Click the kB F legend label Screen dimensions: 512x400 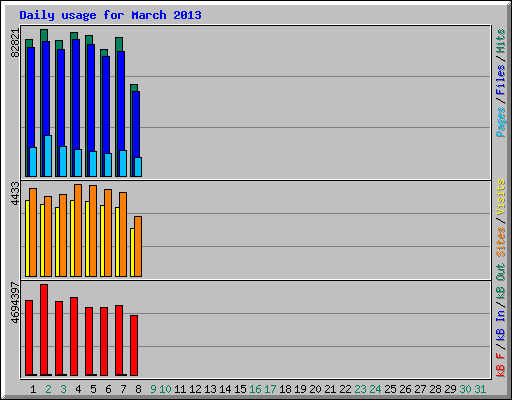(500, 365)
